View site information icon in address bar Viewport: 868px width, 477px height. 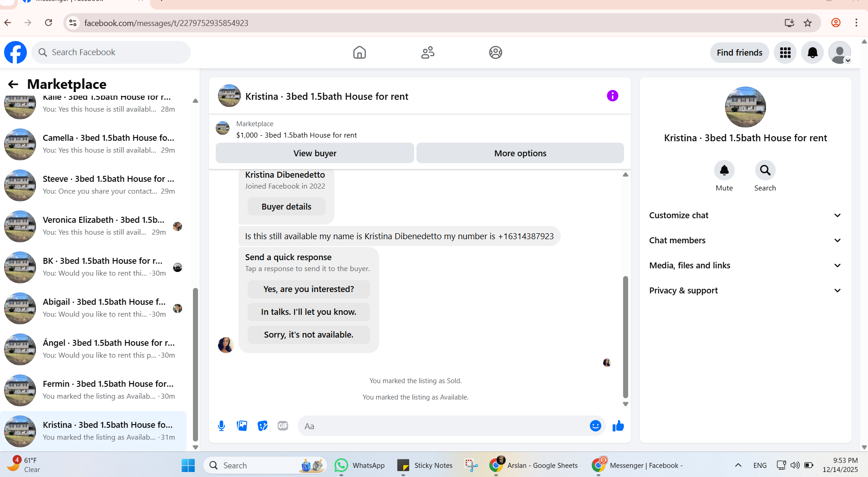coord(73,23)
